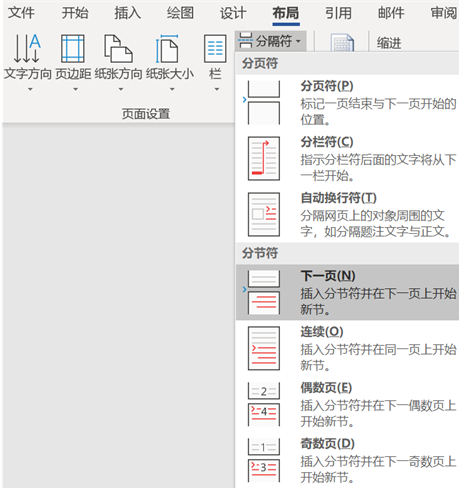Insert 分栏符(C) column break
Image resolution: width=459 pixels, height=488 pixels.
point(347,158)
